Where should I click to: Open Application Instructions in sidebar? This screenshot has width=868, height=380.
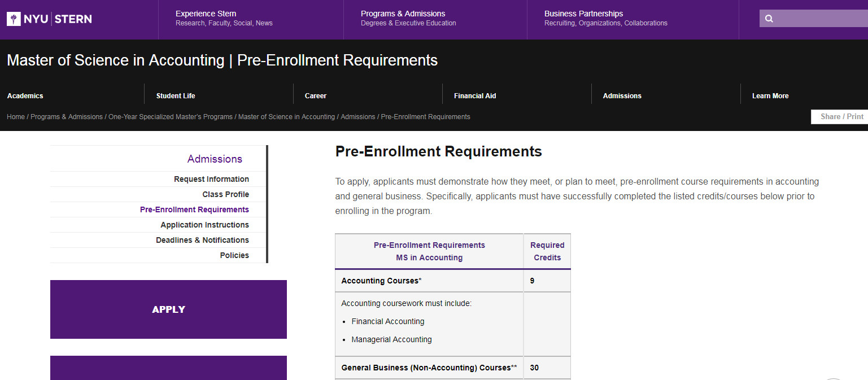[x=204, y=225]
